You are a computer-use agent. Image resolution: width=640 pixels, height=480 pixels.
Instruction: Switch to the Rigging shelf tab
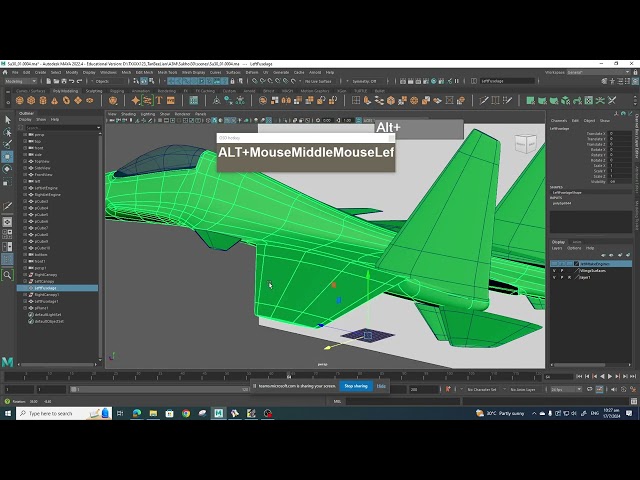click(117, 91)
